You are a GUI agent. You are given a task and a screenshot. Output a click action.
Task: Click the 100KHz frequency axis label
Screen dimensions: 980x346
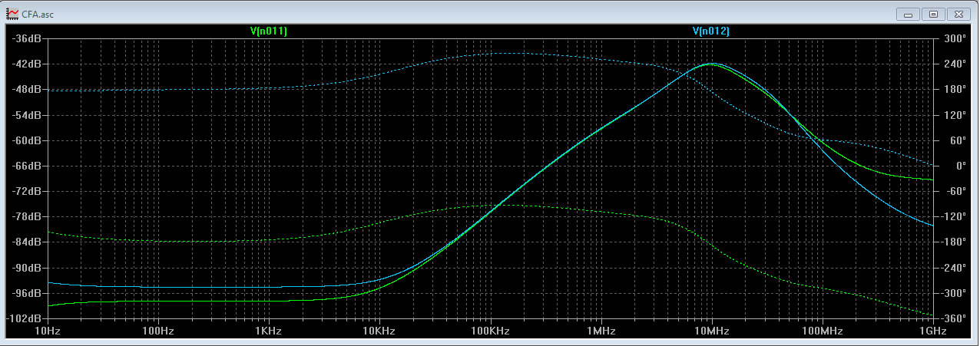point(490,331)
